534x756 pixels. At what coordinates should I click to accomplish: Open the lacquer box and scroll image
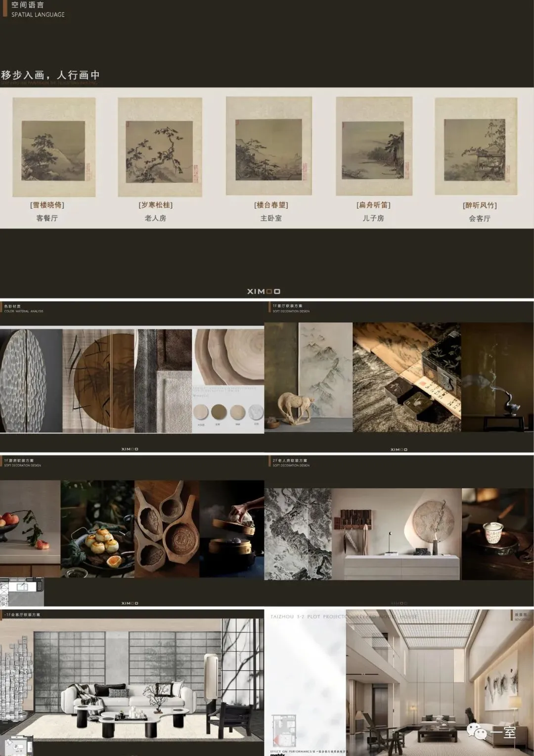406,377
